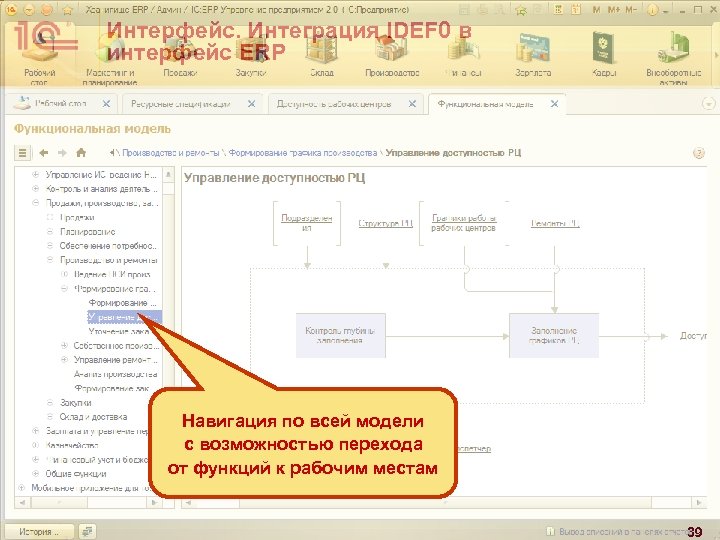The width and height of the screenshot is (720, 540).
Task: Expand the Ведение НСИ node
Action: pyautogui.click(x=64, y=274)
